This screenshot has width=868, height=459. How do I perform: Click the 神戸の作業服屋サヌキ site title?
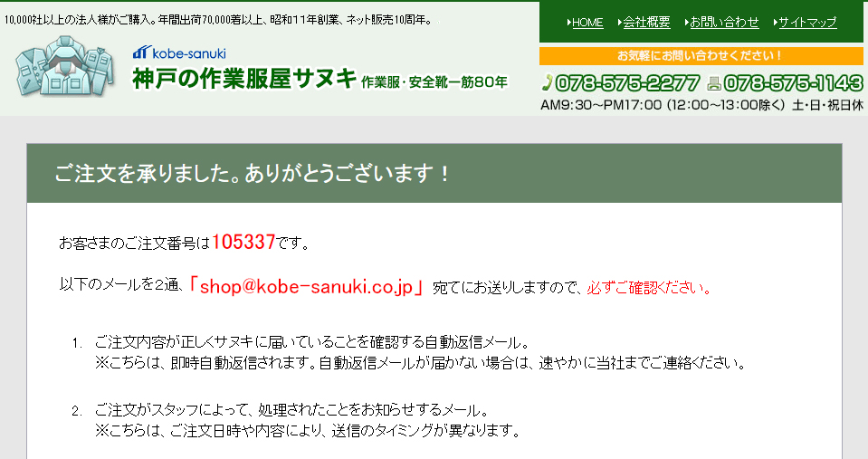[244, 79]
